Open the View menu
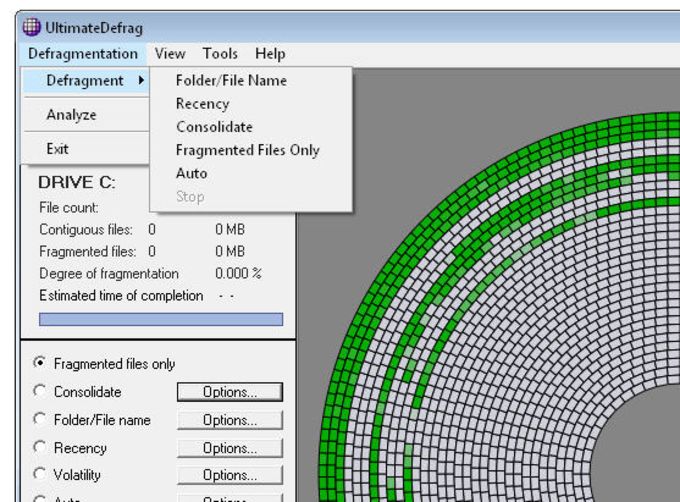 (x=170, y=54)
